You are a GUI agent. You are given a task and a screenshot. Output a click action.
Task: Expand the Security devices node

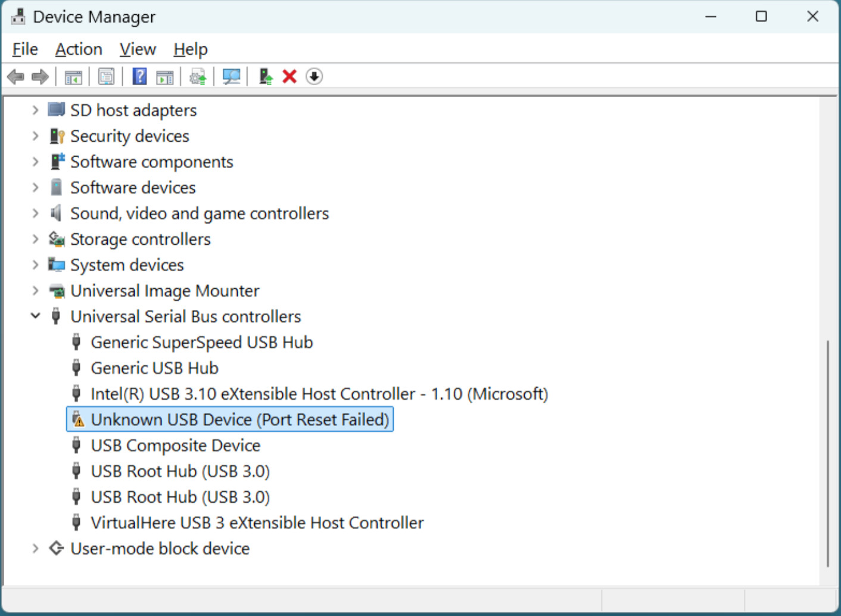35,136
